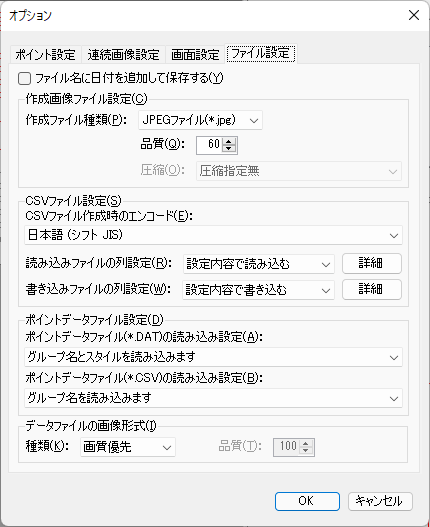The image size is (430, 527).
Task: Click 詳細 button for read column settings
Action: coord(372,264)
